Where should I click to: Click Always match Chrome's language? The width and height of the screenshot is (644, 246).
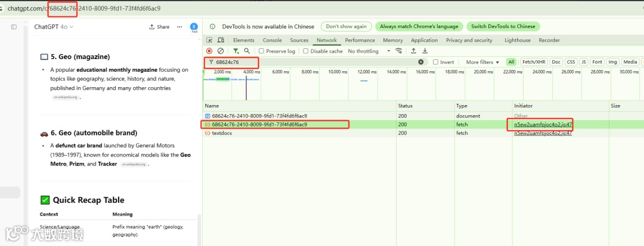419,26
